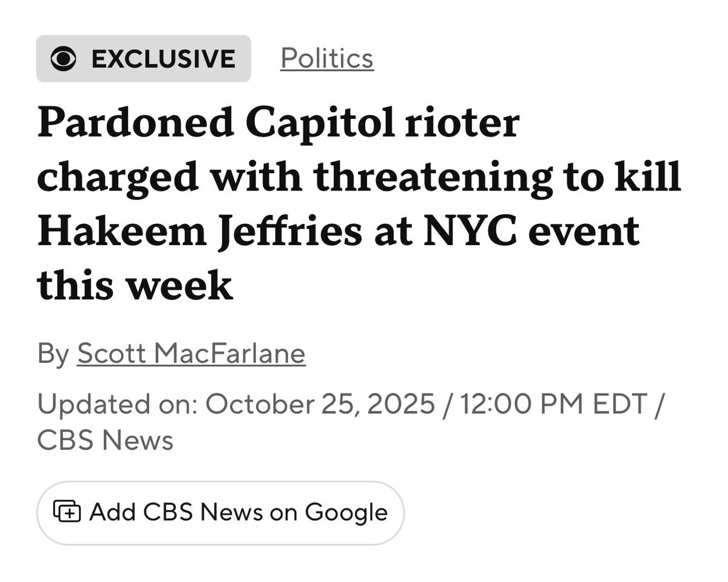Click the add-to-Google plus icon
728x582 pixels.
[x=67, y=512]
